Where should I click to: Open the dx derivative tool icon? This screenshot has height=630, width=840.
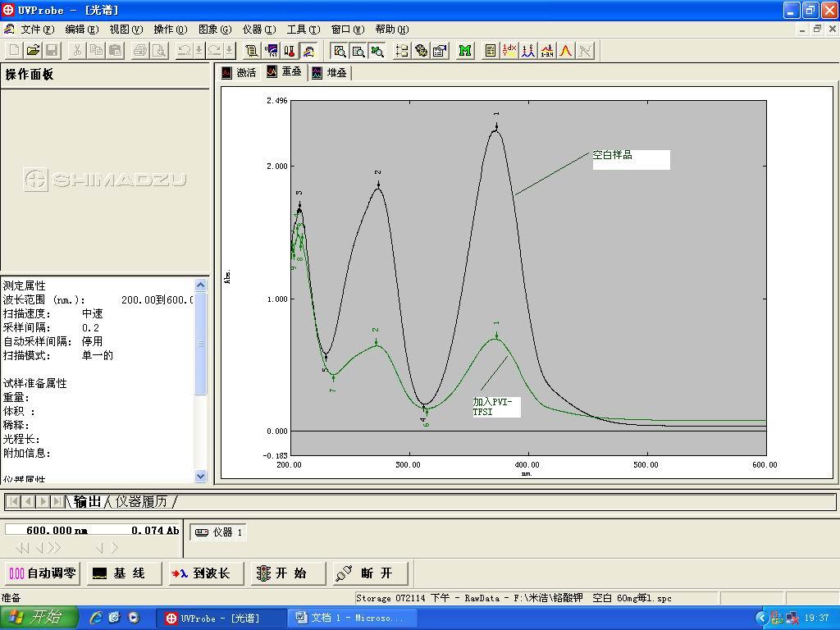coord(509,51)
